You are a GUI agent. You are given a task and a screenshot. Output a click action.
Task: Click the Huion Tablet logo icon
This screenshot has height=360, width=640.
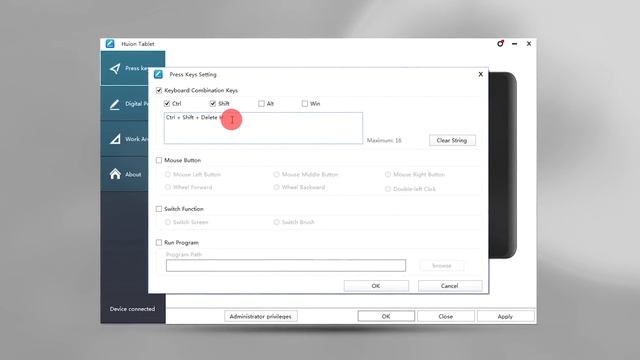[110, 44]
